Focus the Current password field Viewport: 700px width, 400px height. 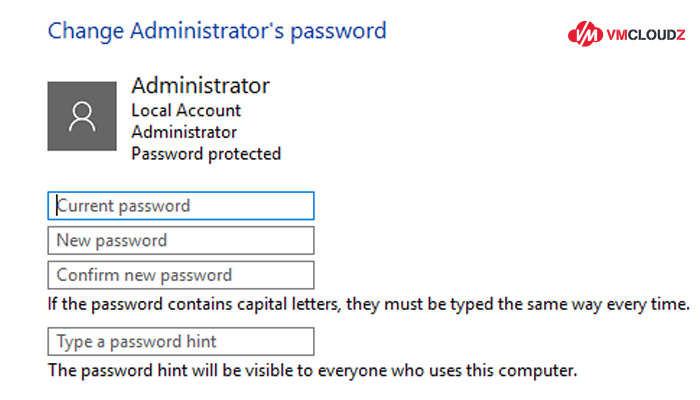tap(181, 206)
